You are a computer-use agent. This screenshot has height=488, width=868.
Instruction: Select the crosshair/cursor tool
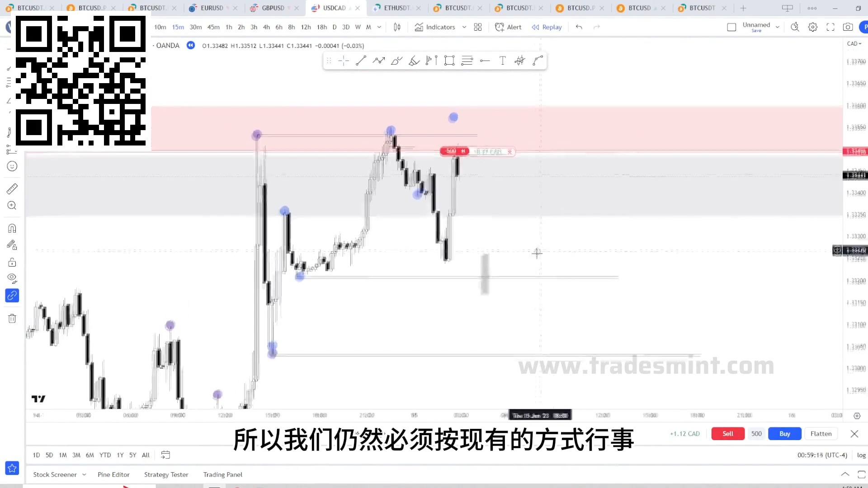[x=344, y=60]
